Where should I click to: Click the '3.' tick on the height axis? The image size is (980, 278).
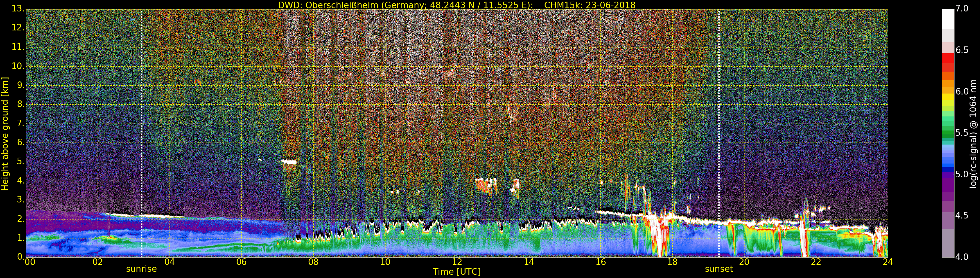[x=21, y=200]
